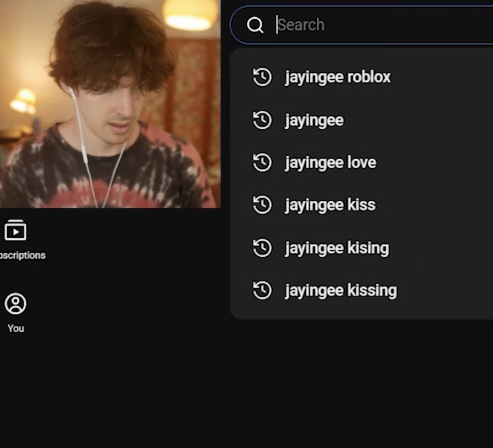Viewport: 493px width, 448px height.
Task: Select the exact 'jayingee' suggestion
Action: [314, 120]
